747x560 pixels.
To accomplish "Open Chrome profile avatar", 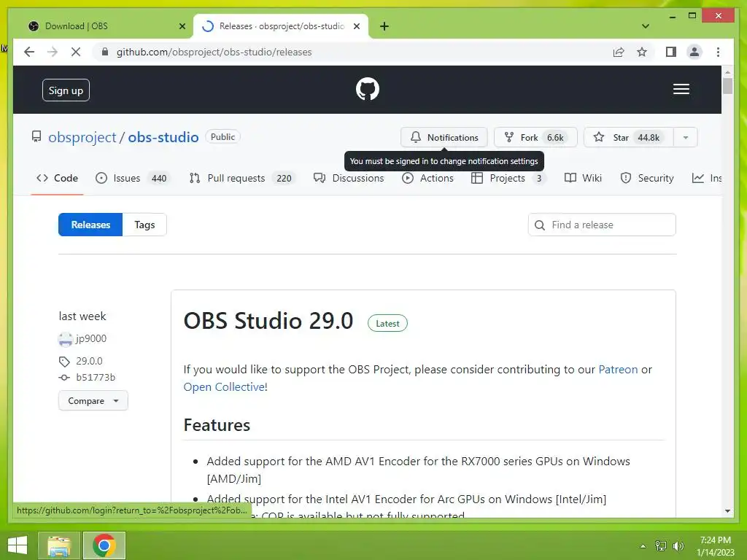I will (694, 52).
